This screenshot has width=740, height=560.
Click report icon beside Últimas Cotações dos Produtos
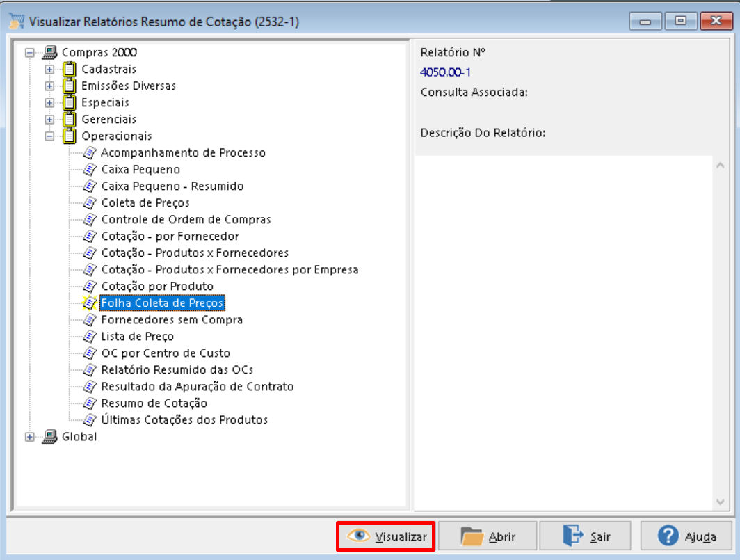pos(90,419)
